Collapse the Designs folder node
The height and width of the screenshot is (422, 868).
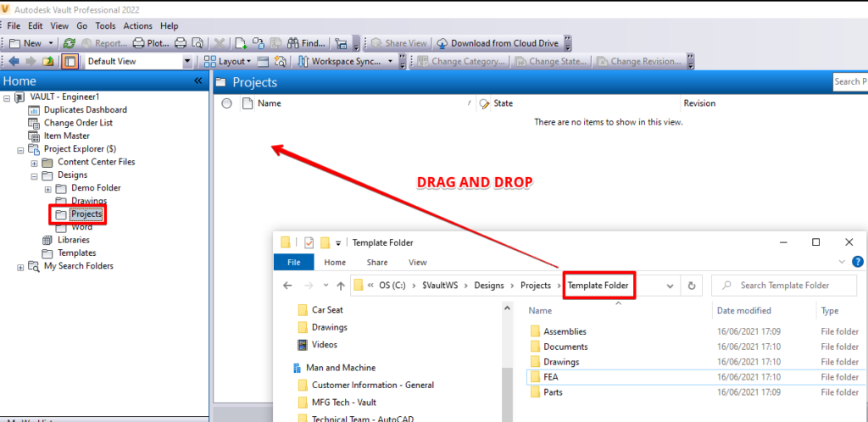pos(34,176)
